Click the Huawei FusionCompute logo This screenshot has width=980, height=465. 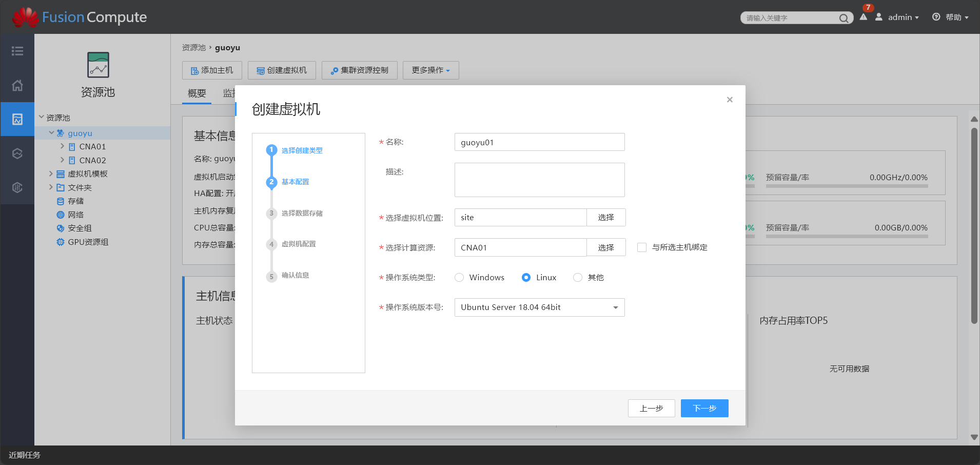(x=80, y=17)
